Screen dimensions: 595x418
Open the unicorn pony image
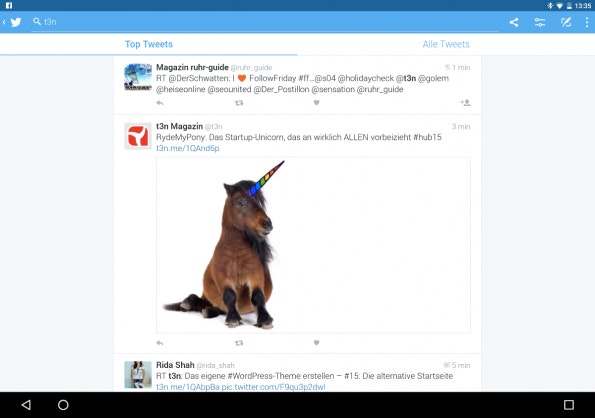(x=313, y=245)
